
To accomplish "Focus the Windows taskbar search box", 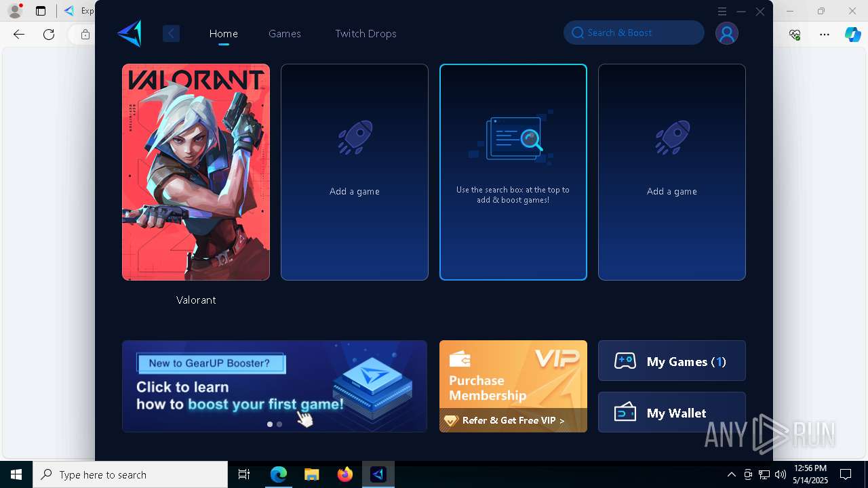I will tap(130, 474).
